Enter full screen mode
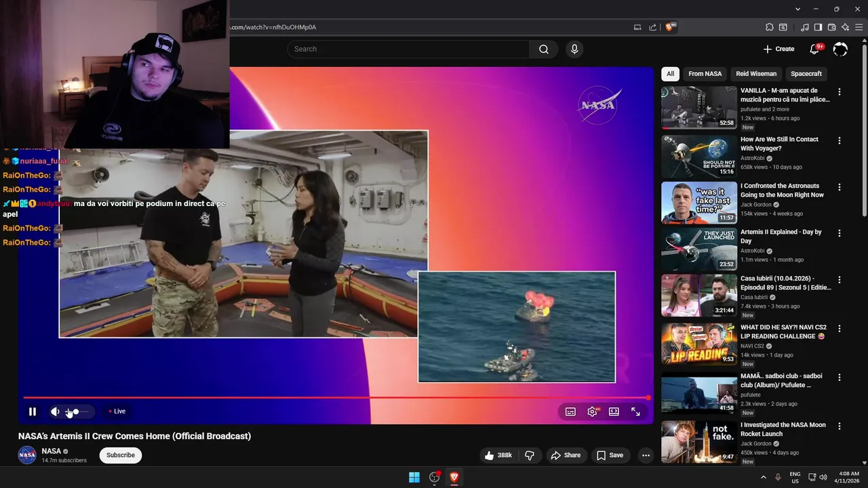Screen dimensions: 868x488 pos(635,411)
